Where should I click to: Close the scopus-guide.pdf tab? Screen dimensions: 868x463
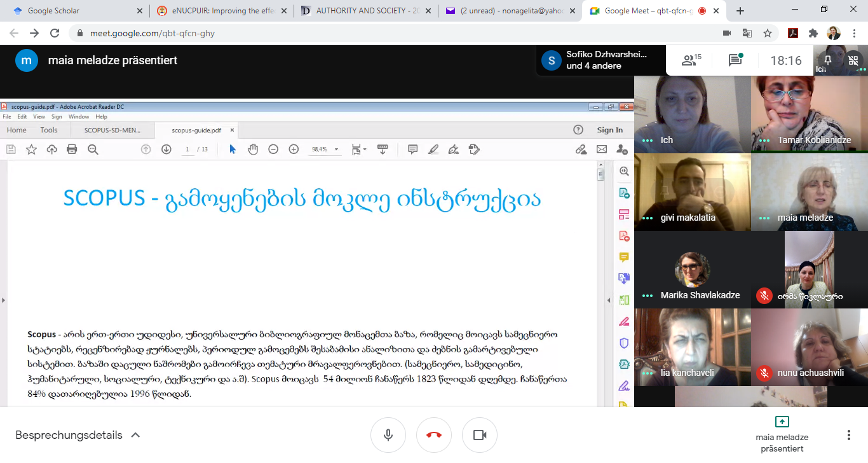point(232,130)
